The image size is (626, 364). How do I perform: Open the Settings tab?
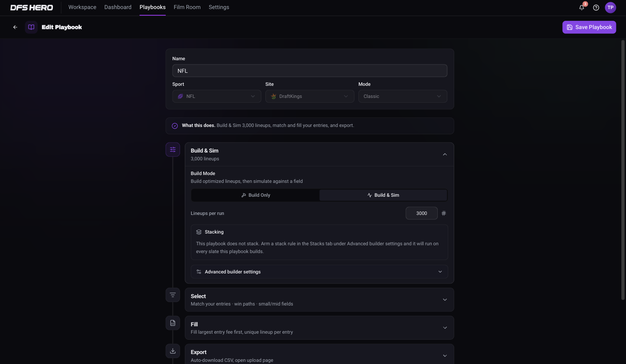coord(219,7)
